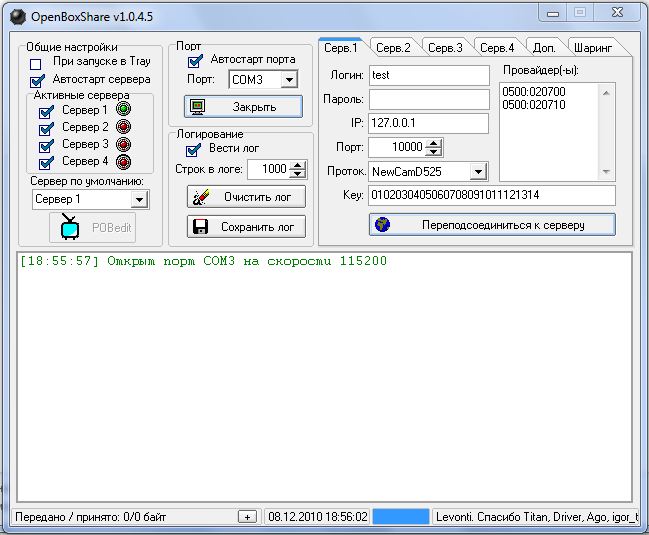This screenshot has width=649, height=535.
Task: Open the NewCamD525 protocol dropdown
Action: coord(478,171)
